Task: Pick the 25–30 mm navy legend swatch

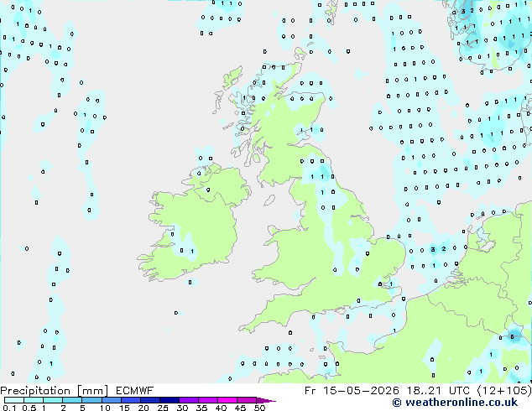Action: click(x=170, y=400)
